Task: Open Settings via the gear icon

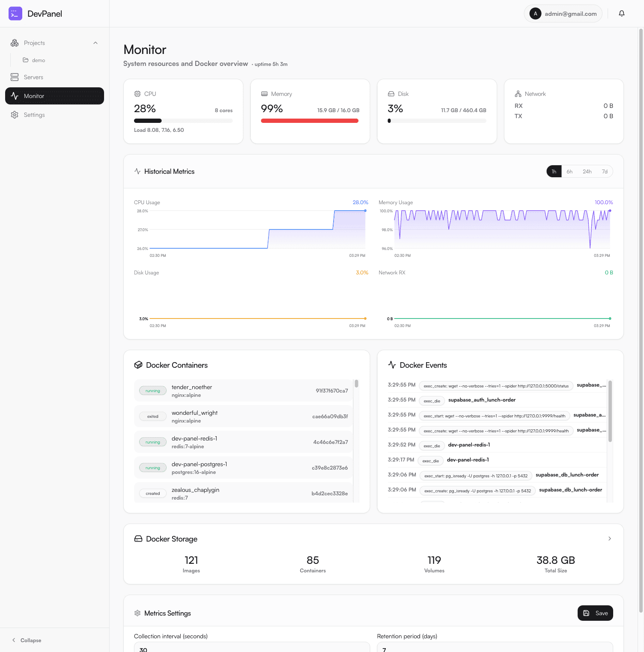Action: pyautogui.click(x=15, y=115)
